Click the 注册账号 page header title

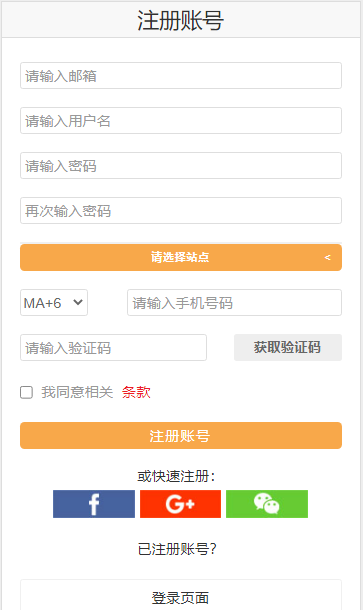181,20
